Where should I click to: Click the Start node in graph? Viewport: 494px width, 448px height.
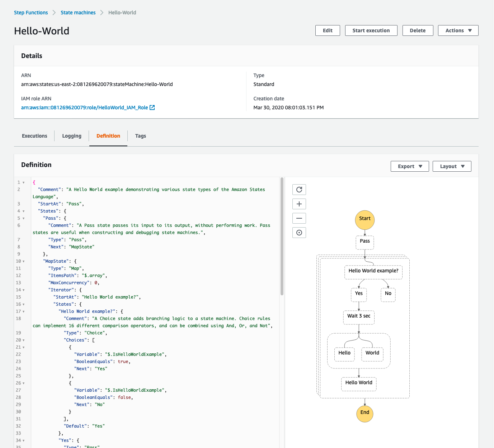click(x=364, y=220)
